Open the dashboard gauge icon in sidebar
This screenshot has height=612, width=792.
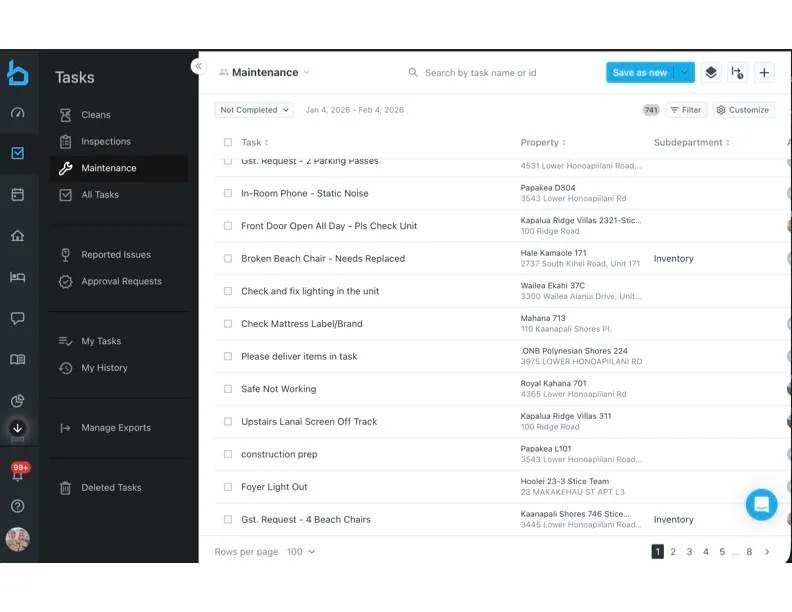pyautogui.click(x=17, y=113)
